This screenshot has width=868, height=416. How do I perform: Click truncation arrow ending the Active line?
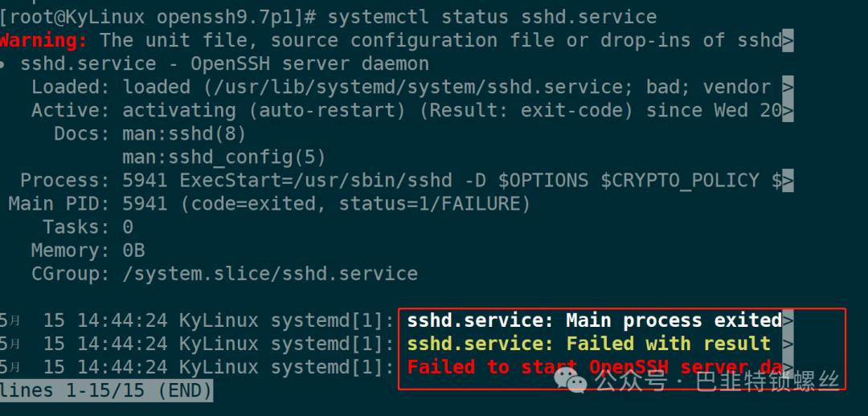(x=788, y=111)
